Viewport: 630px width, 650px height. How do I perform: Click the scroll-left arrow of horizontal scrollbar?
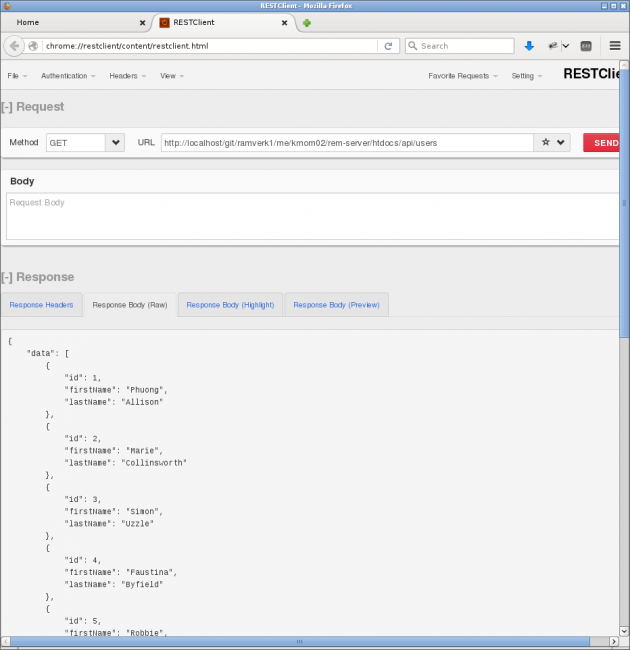point(6,641)
